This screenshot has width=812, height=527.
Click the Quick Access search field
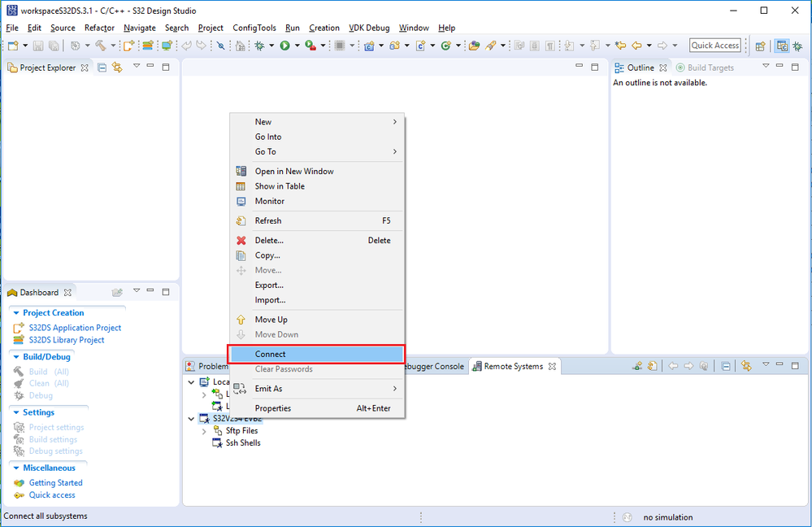tap(715, 46)
